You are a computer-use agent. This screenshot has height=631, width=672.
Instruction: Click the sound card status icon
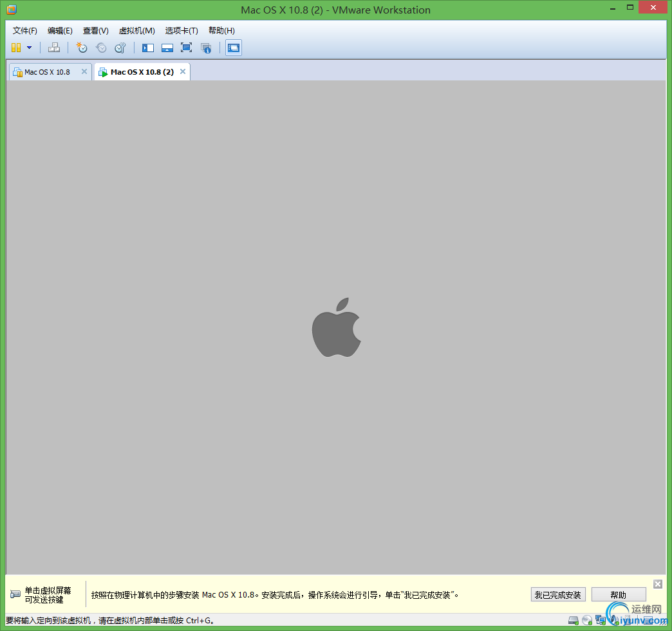615,620
